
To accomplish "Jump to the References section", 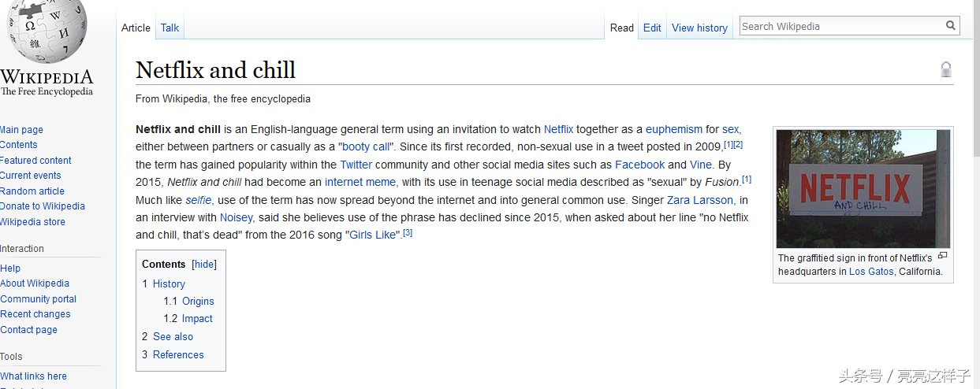I will (x=178, y=354).
